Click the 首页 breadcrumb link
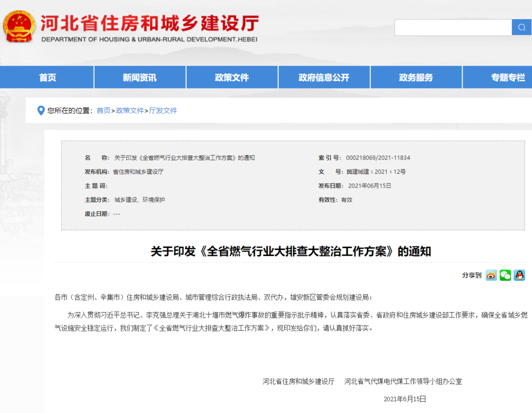Viewport: 532px width, 413px height. (x=103, y=111)
